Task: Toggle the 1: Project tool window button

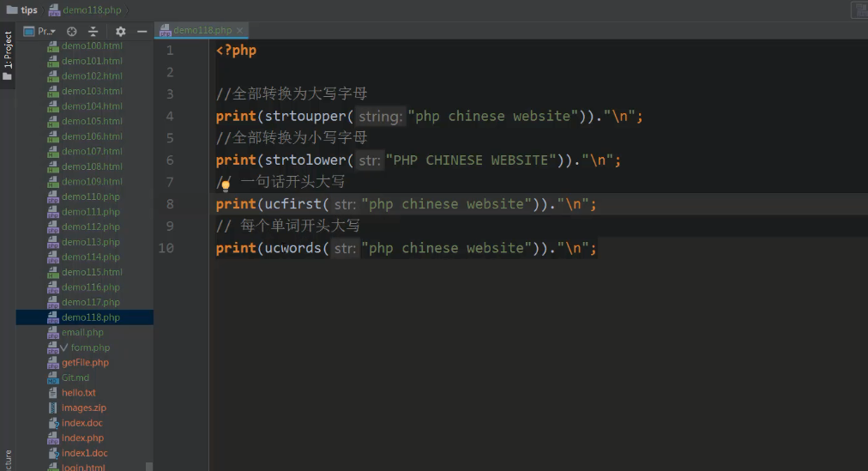Action: [8, 57]
